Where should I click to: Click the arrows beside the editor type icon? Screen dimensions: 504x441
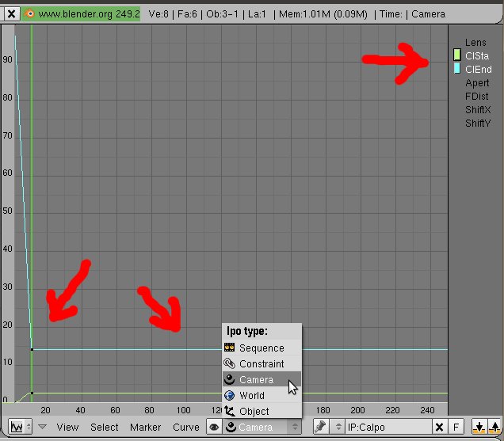coord(29,427)
